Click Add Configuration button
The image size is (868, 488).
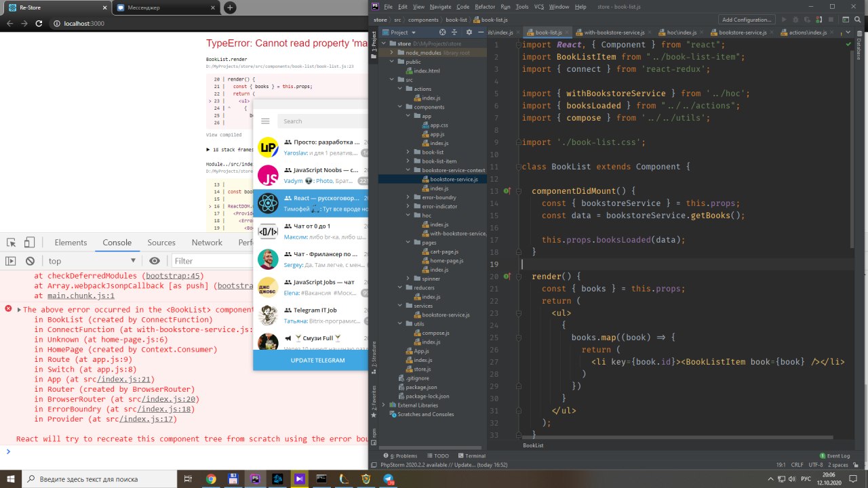(747, 20)
